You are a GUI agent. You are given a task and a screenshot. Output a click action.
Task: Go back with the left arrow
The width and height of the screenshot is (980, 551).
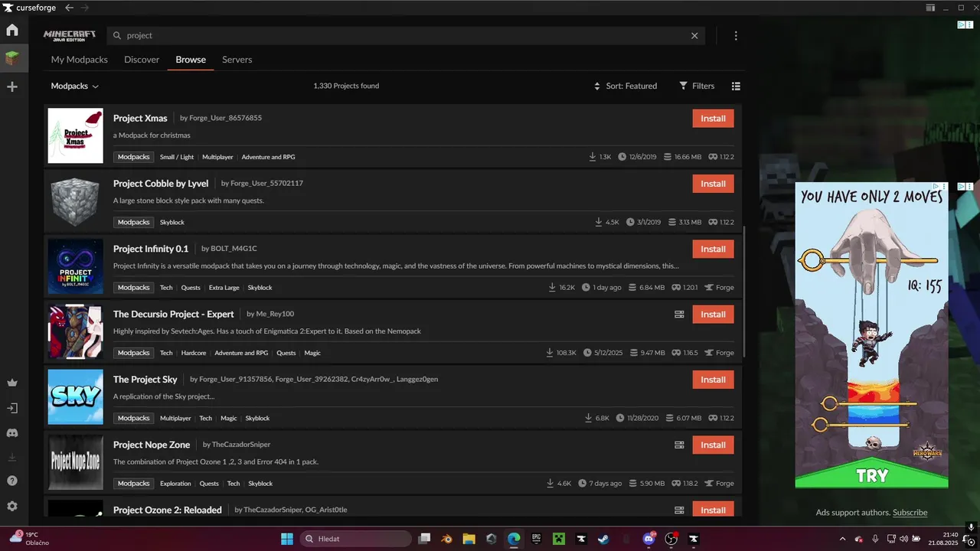[x=69, y=8]
